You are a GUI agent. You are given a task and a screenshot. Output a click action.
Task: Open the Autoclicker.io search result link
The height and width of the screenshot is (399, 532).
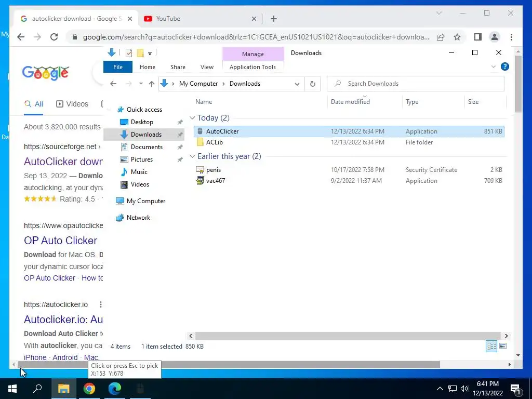click(63, 320)
